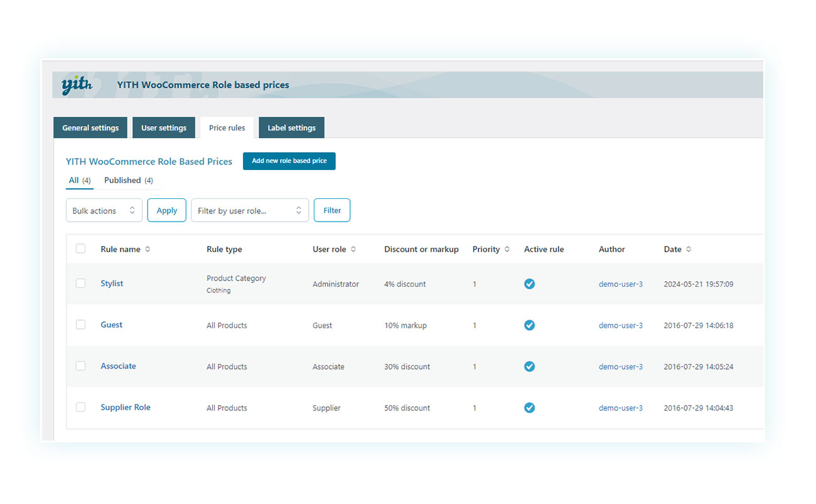Select the Price rules tab
The width and height of the screenshot is (816, 504).
227,127
